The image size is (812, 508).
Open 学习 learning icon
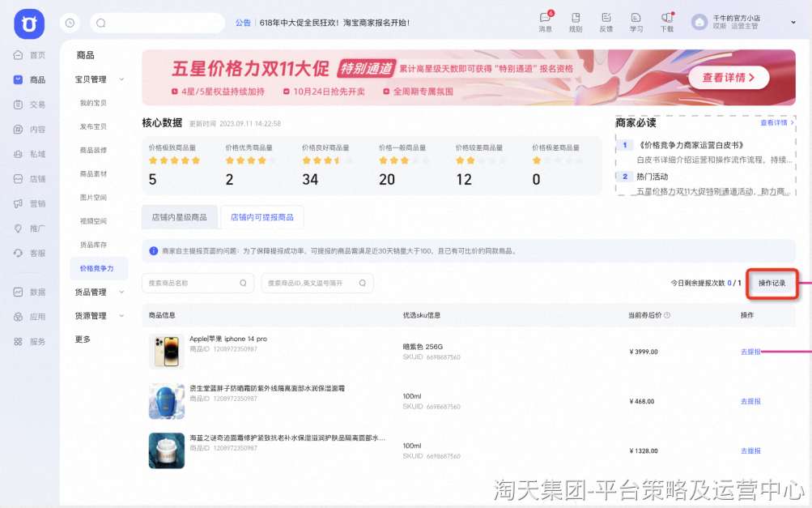pos(636,23)
